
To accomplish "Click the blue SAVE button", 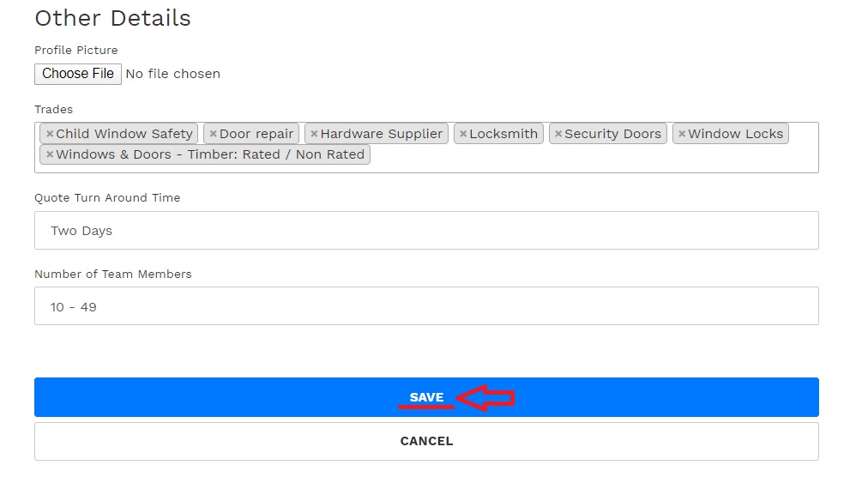I will point(426,397).
